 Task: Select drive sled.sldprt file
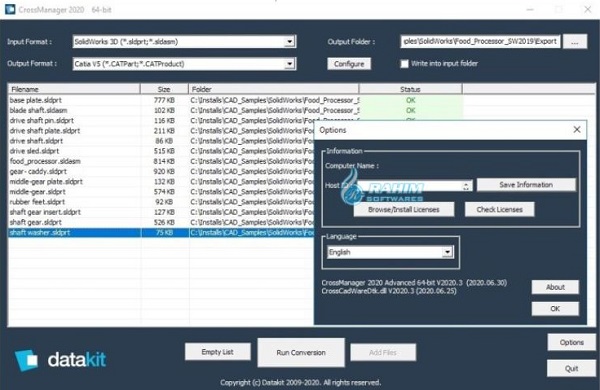click(x=34, y=151)
